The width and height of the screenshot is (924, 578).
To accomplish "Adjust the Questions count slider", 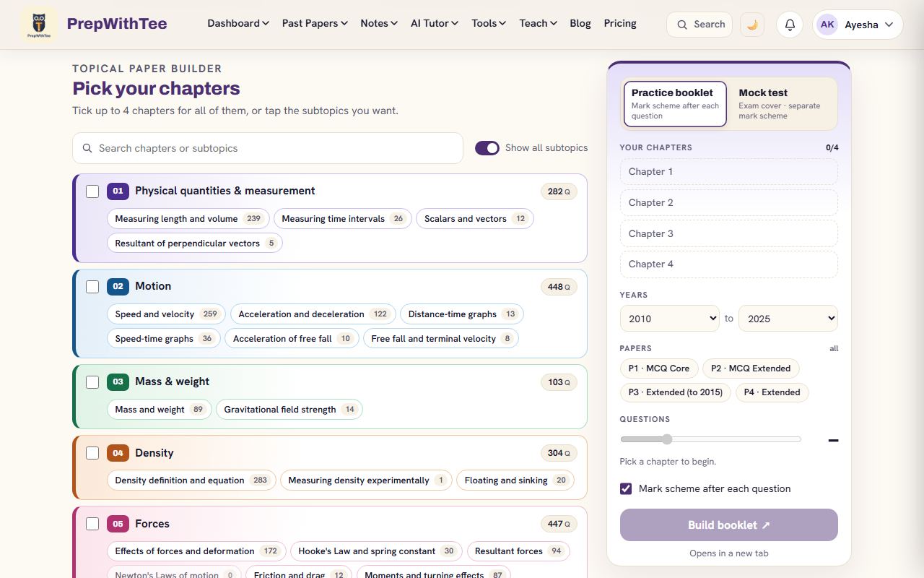I will [711, 439].
